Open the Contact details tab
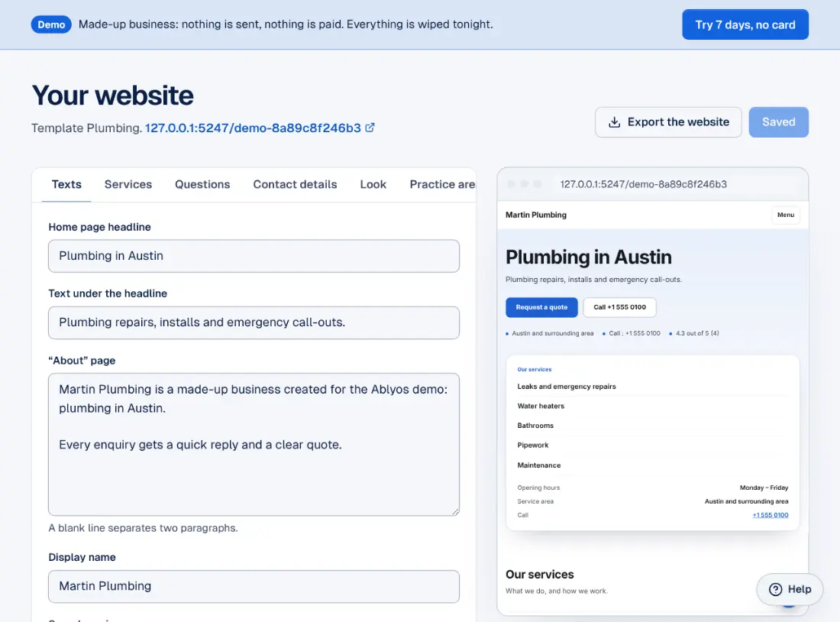 pos(296,184)
